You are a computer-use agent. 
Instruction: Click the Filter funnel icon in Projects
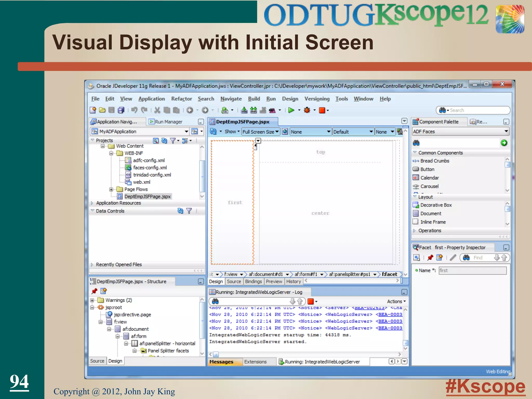173,141
